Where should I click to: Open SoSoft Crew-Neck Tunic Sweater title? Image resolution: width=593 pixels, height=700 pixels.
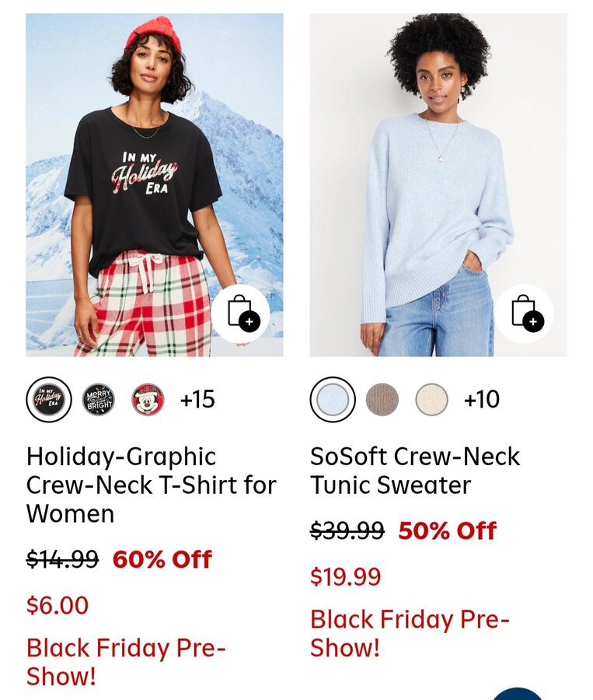tap(415, 471)
